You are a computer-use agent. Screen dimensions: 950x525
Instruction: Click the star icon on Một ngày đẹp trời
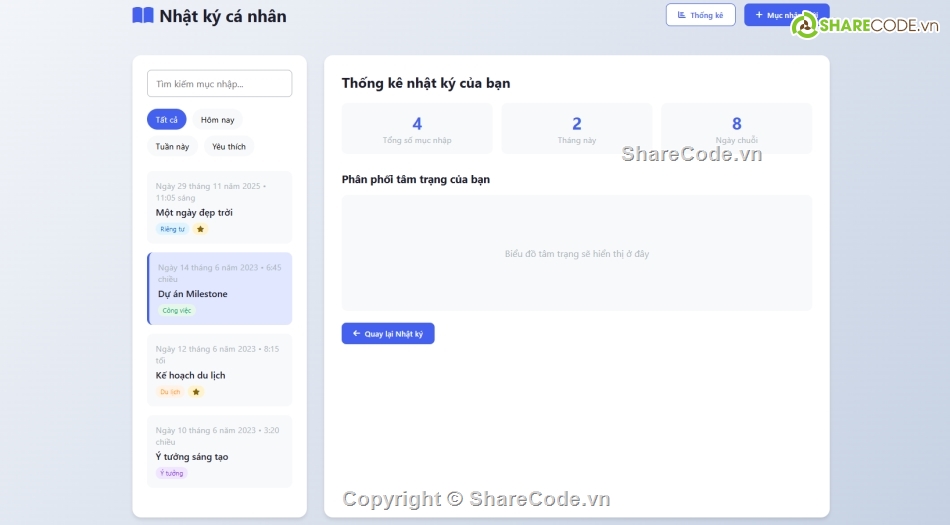pyautogui.click(x=201, y=229)
